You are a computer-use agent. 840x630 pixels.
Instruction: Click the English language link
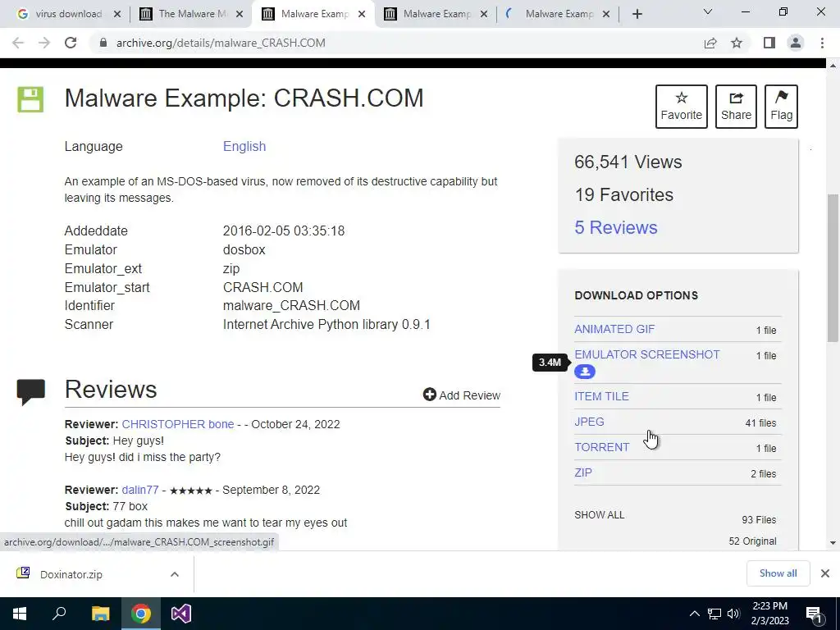pyautogui.click(x=244, y=146)
